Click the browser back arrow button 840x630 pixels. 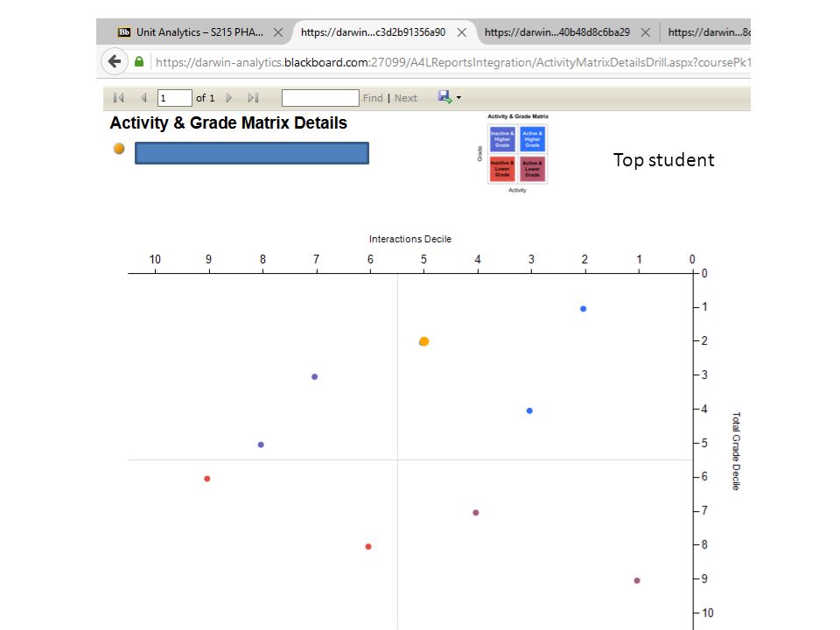coord(115,61)
